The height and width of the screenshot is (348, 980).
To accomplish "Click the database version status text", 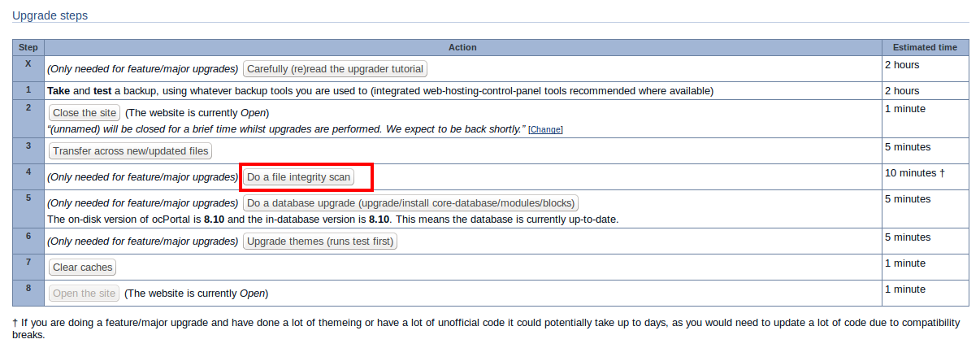I will click(333, 219).
